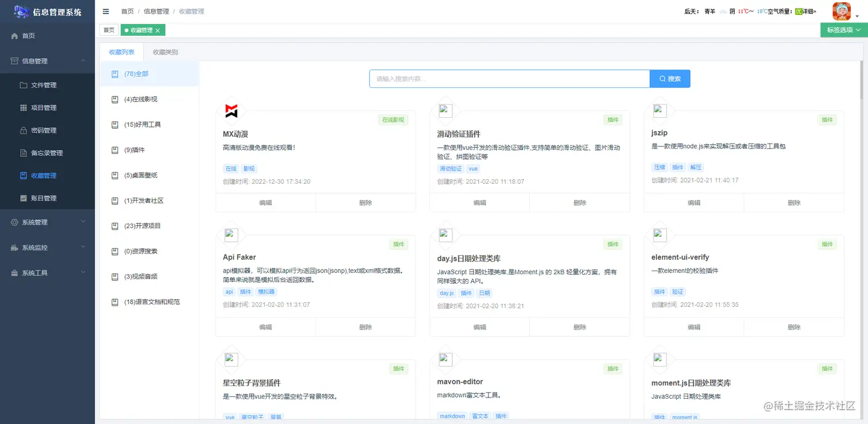Open the 首页 page tab
This screenshot has width=868, height=424.
pyautogui.click(x=109, y=30)
